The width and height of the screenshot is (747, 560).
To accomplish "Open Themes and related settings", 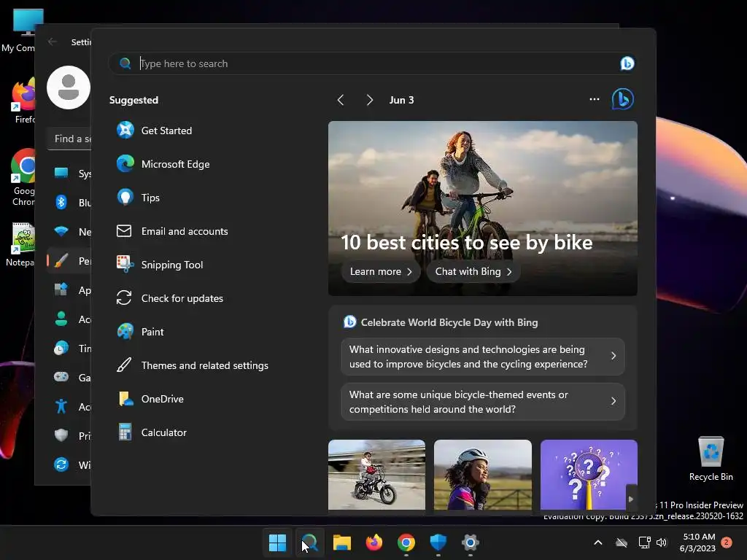I will [193, 365].
